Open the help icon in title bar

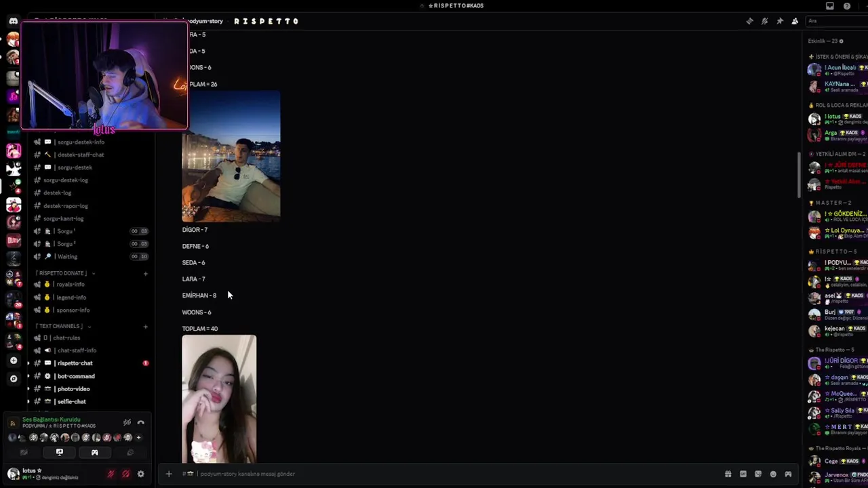(847, 6)
